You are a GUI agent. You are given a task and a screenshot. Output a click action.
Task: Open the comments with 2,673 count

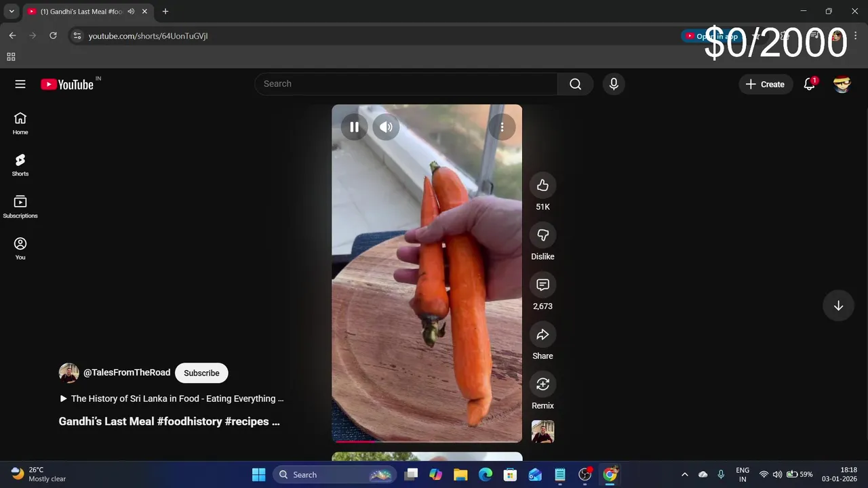tap(542, 285)
